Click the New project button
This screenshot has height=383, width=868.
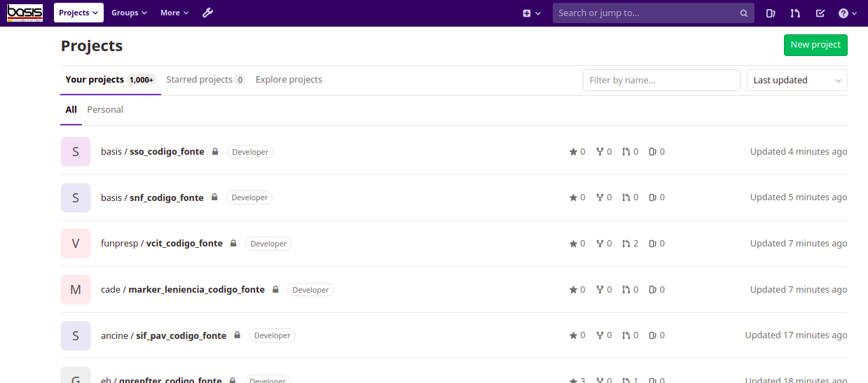[815, 45]
